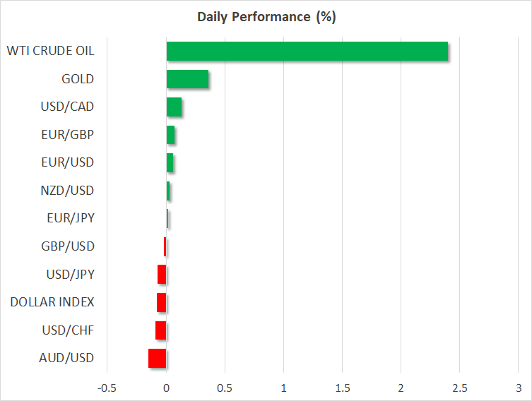Select the GBP/USD axis label
532x401 pixels.
[68, 246]
